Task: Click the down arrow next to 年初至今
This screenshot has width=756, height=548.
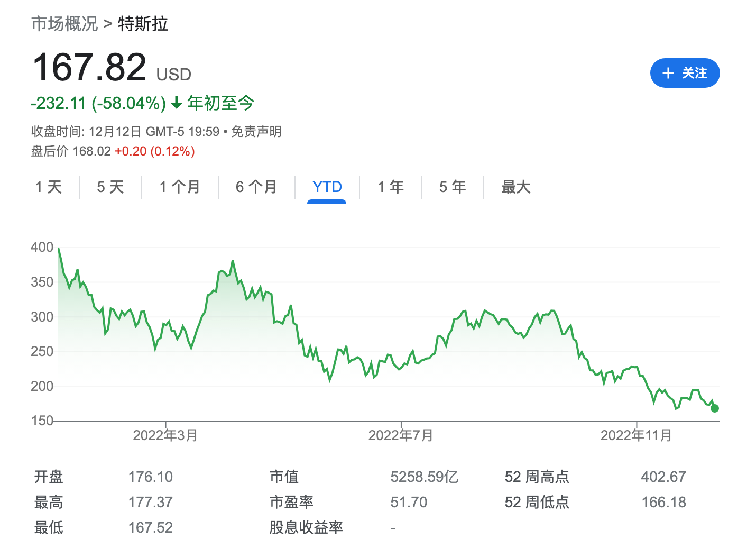Action: (176, 103)
